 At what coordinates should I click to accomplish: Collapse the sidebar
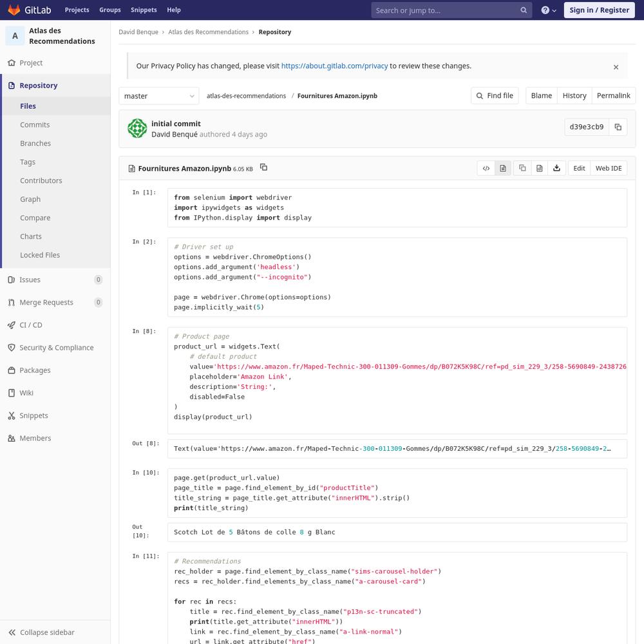tap(55, 632)
